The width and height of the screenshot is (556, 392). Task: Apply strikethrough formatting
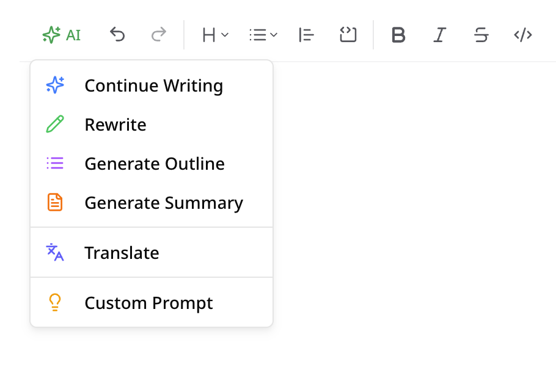pos(481,35)
